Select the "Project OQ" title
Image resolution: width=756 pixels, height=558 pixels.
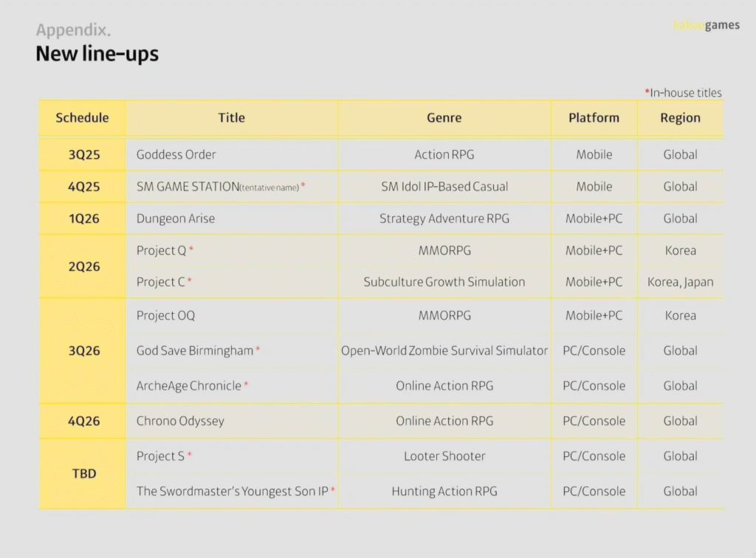165,316
